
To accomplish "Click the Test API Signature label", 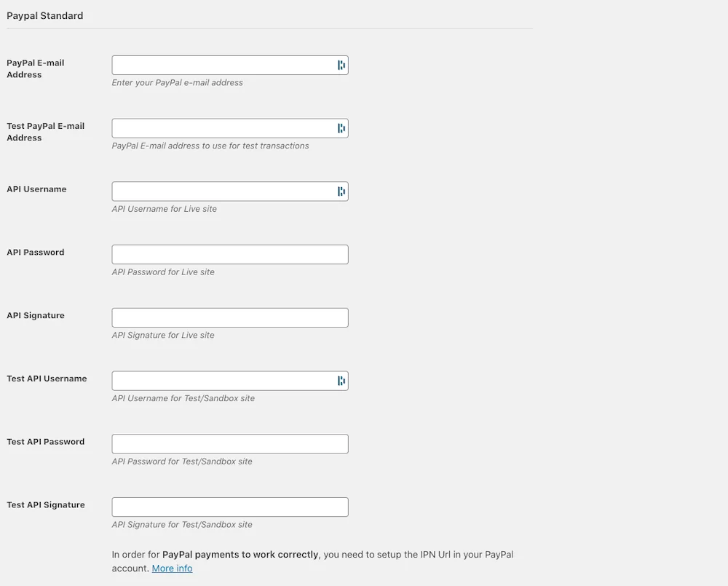I will (x=45, y=504).
